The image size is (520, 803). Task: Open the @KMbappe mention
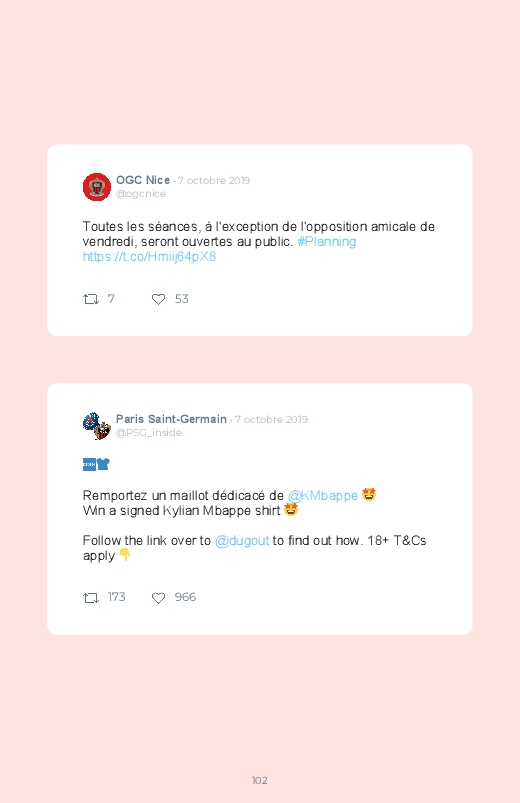click(323, 496)
